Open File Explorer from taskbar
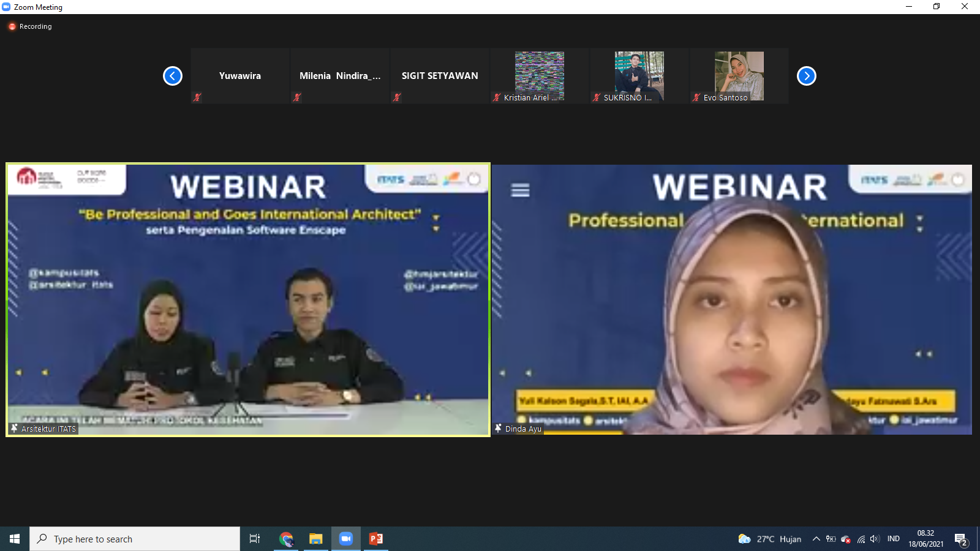 (315, 539)
